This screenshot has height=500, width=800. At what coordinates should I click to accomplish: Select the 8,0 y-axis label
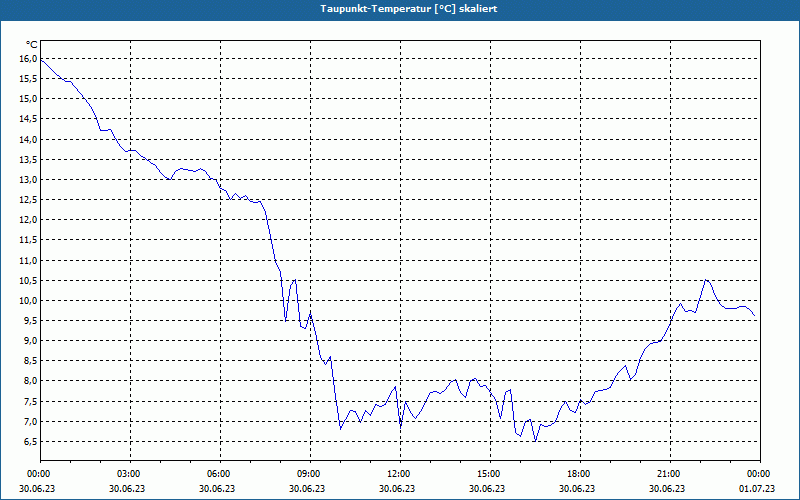pyautogui.click(x=31, y=381)
